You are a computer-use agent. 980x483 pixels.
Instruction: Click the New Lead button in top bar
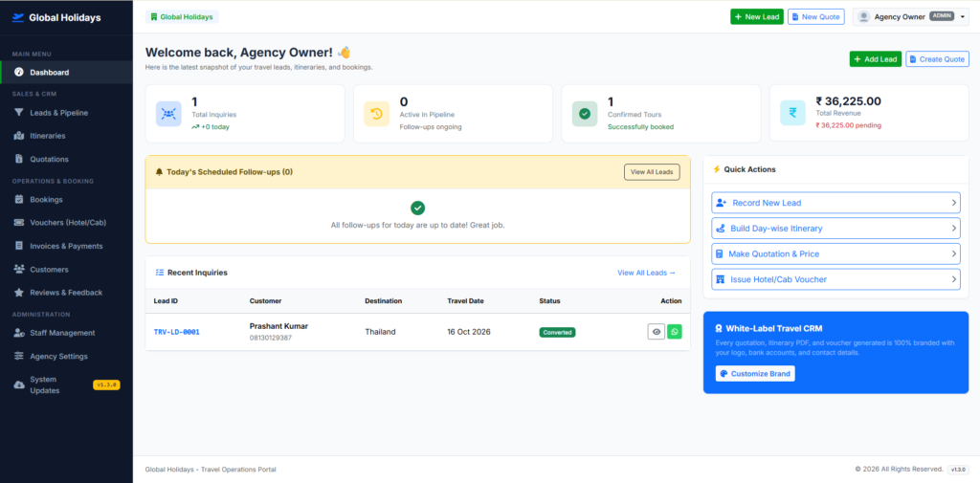(756, 17)
